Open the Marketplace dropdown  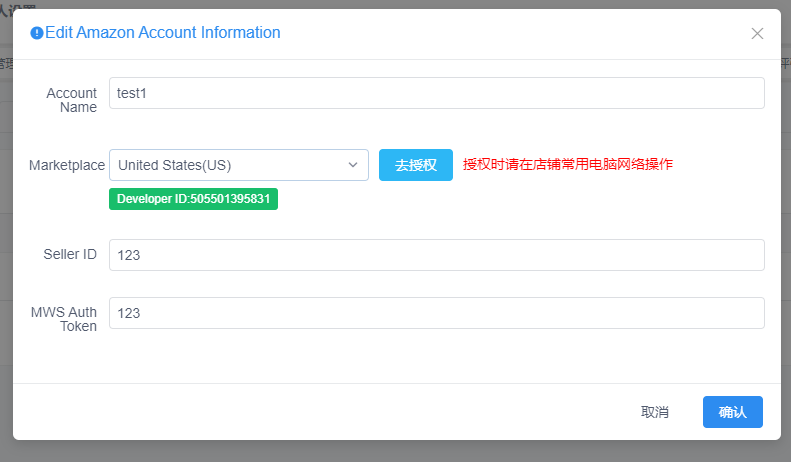click(239, 165)
